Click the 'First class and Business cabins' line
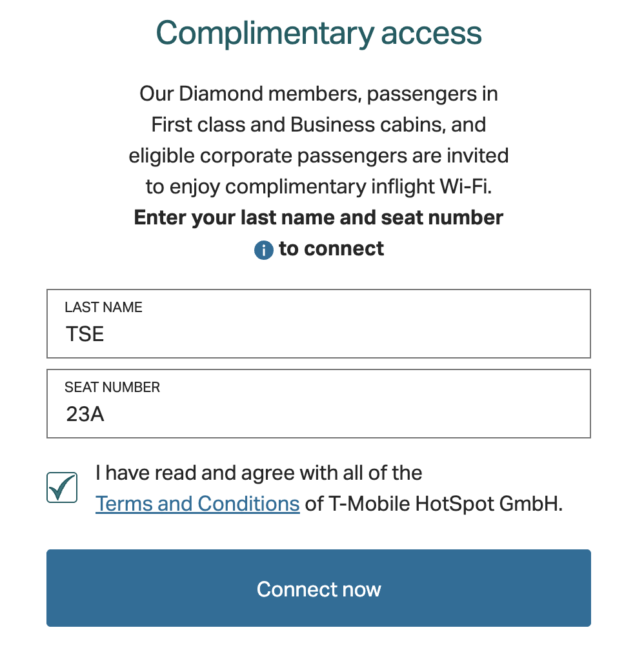The image size is (644, 659). (x=318, y=125)
